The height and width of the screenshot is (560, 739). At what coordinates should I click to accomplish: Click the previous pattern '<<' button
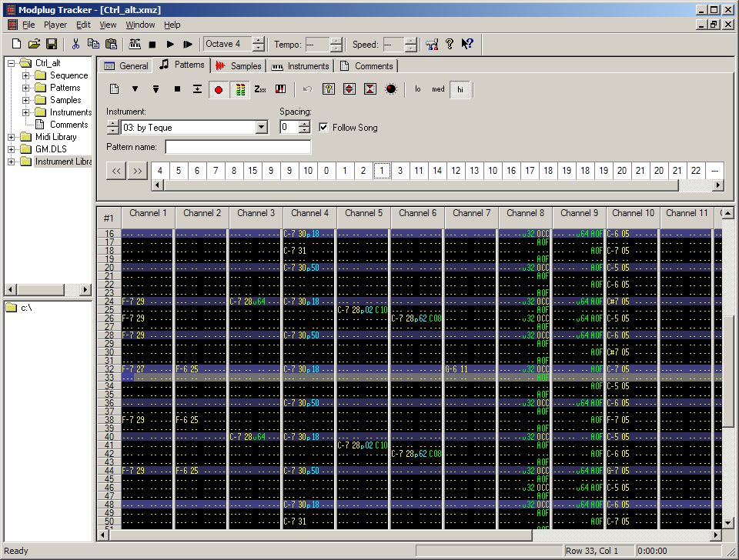tap(116, 171)
